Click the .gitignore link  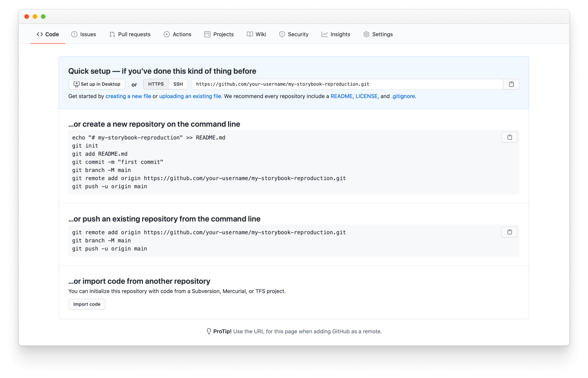coord(402,96)
